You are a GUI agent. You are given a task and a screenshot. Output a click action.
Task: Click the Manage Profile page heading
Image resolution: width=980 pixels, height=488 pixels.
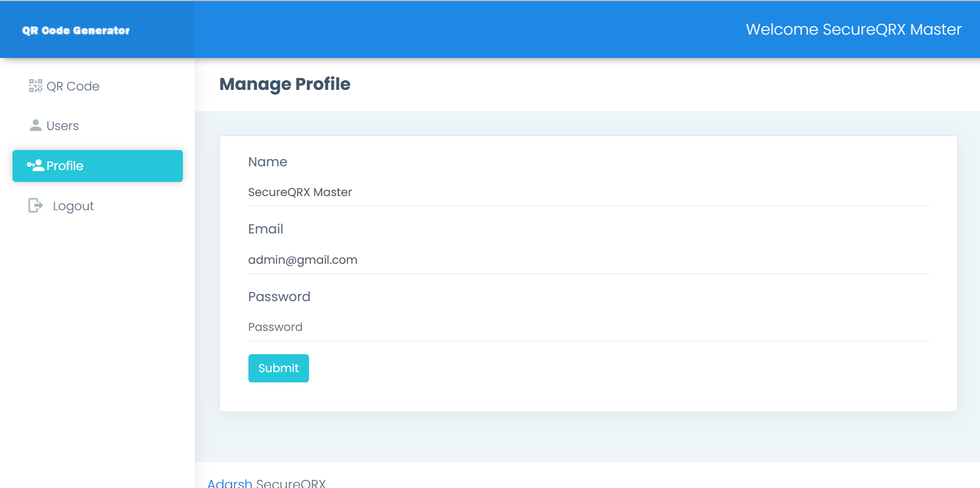(285, 84)
